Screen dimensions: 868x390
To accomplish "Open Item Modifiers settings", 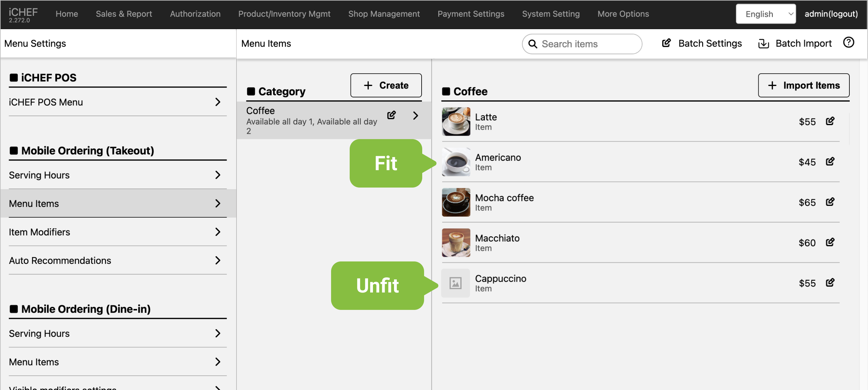I will pyautogui.click(x=117, y=232).
